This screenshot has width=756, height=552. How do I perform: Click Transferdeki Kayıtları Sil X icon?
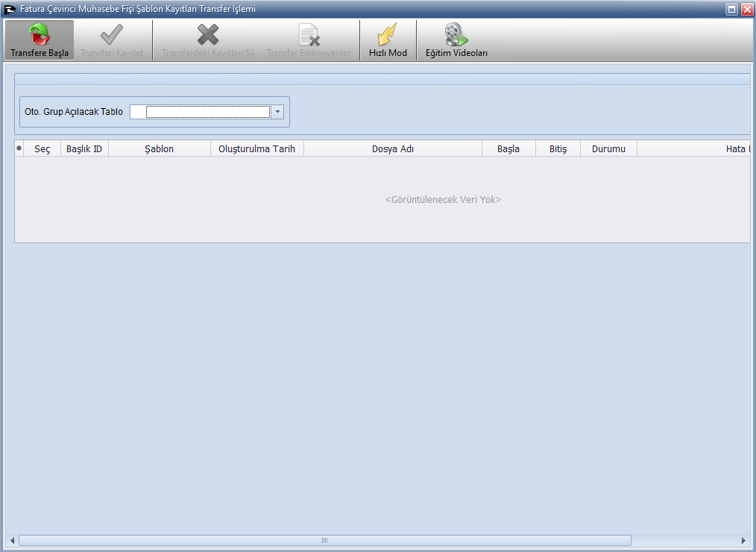pos(208,34)
